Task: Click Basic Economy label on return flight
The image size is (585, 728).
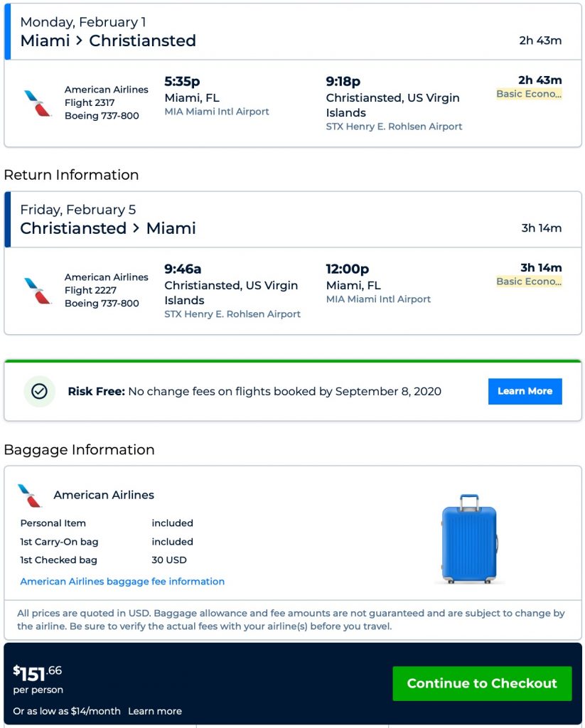Action: coord(529,282)
